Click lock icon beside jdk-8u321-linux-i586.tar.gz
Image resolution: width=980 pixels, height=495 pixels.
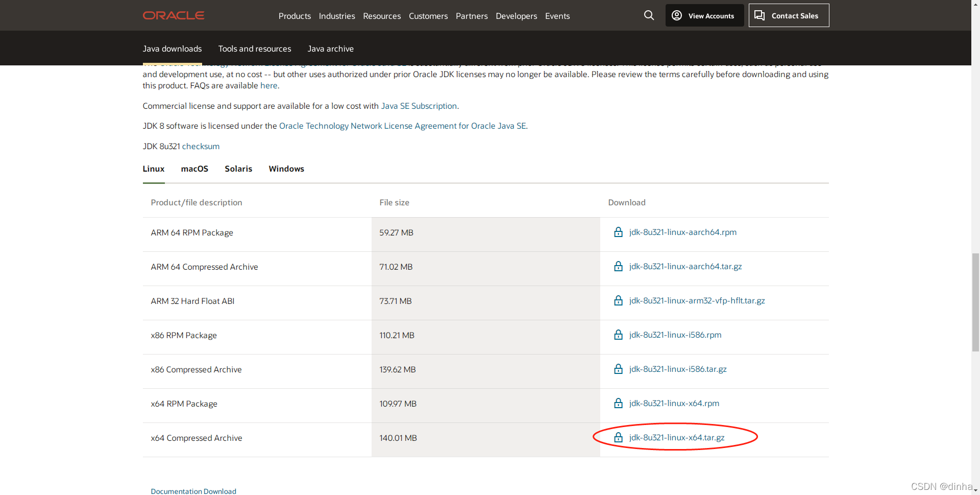(618, 369)
